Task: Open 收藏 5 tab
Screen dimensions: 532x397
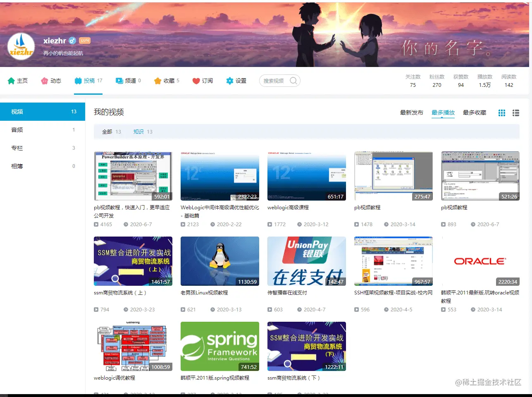Action: (x=167, y=81)
